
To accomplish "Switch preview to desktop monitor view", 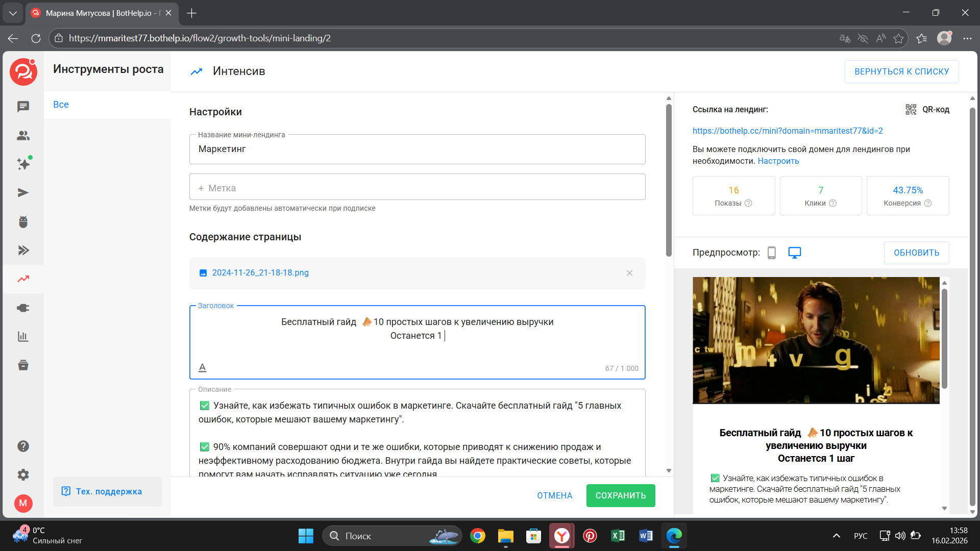I will (x=794, y=252).
